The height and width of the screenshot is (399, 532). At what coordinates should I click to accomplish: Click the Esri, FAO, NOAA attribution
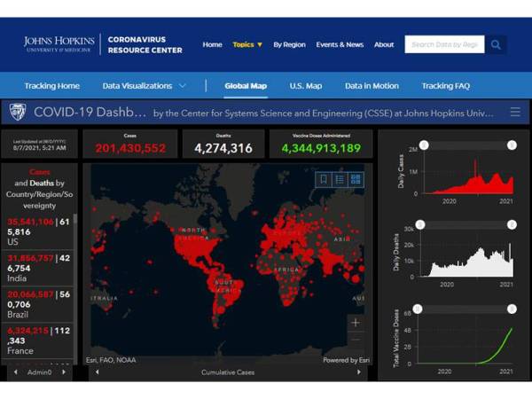[x=111, y=360]
